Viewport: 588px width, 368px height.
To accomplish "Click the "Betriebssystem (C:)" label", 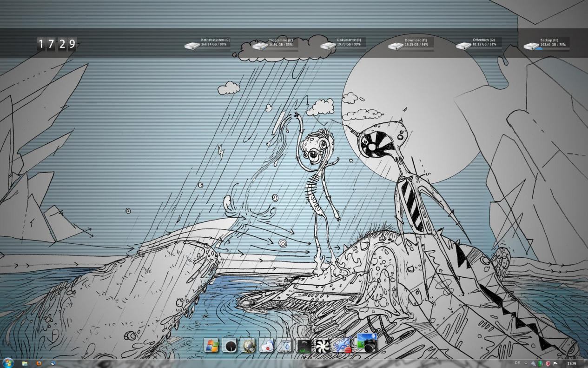I will click(215, 40).
